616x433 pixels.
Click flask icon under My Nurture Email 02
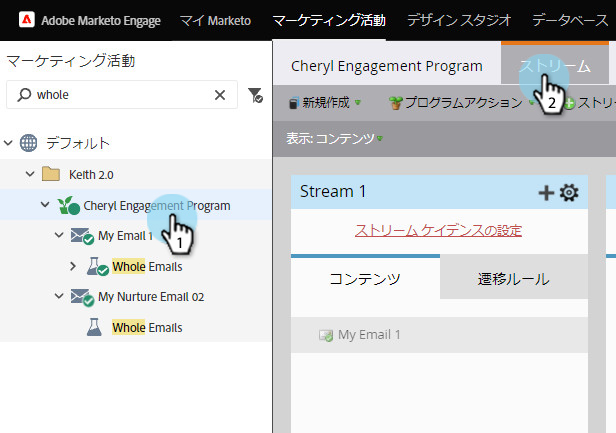point(94,327)
